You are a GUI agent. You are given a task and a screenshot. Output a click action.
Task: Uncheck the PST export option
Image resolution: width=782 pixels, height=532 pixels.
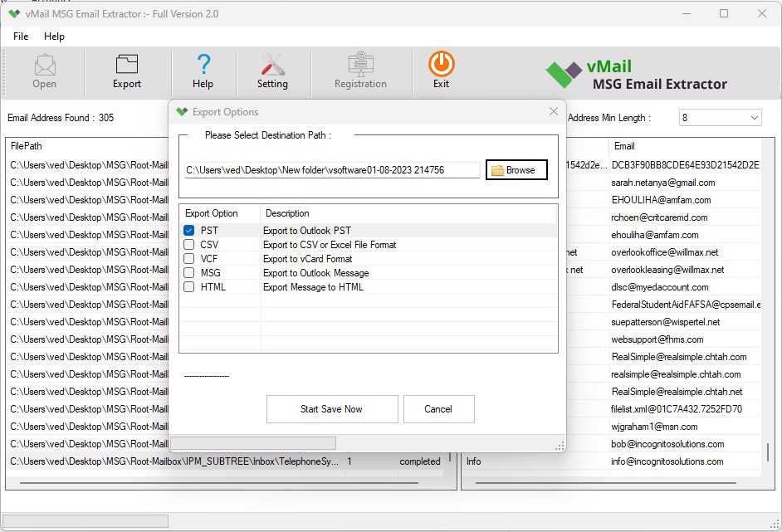coord(188,231)
